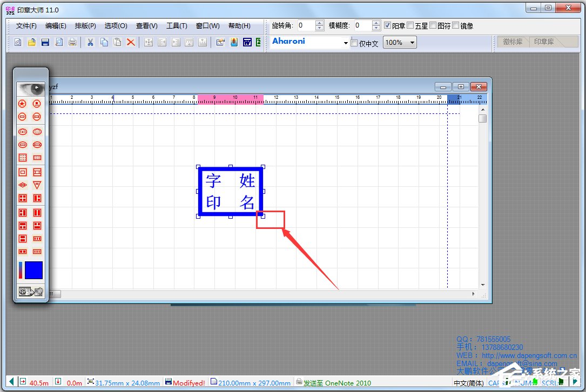Screen dimensions: 586x392
Task: Increase the 旋转角 value with the up arrow
Action: (x=320, y=23)
